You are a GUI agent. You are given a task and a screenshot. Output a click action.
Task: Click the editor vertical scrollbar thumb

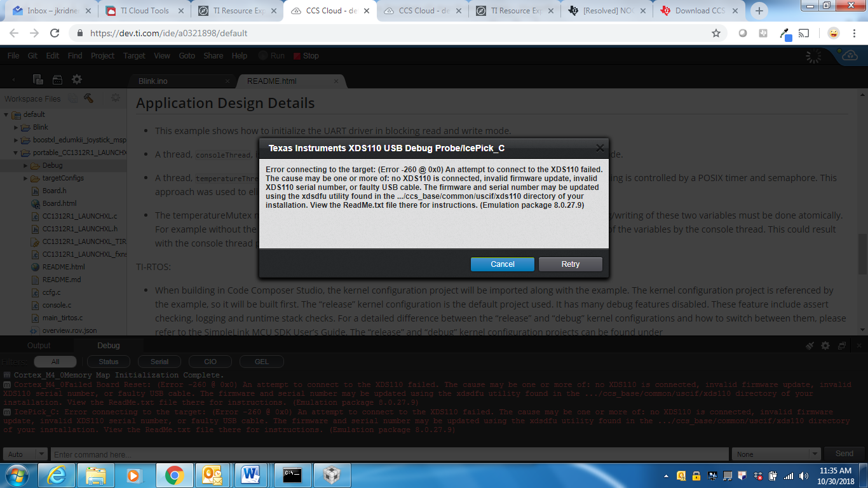(862, 254)
